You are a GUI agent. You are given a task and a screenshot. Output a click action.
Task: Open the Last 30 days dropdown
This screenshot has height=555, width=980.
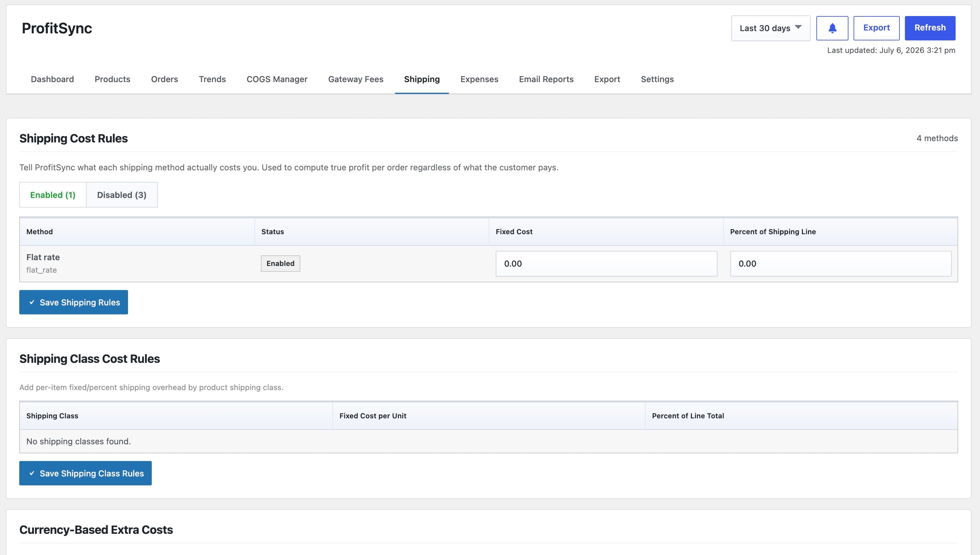[770, 28]
